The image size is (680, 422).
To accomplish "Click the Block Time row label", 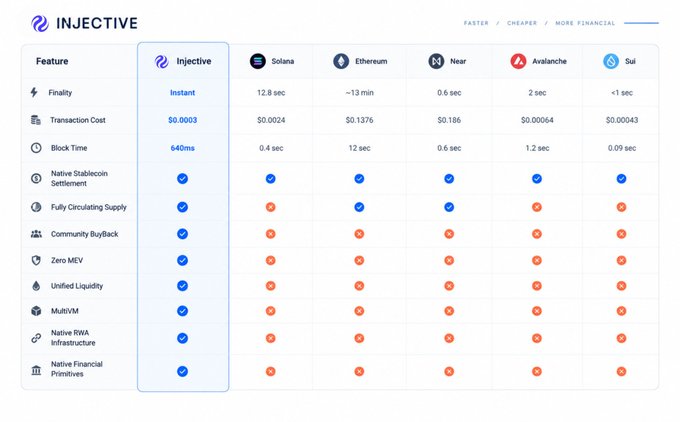I will (x=69, y=148).
